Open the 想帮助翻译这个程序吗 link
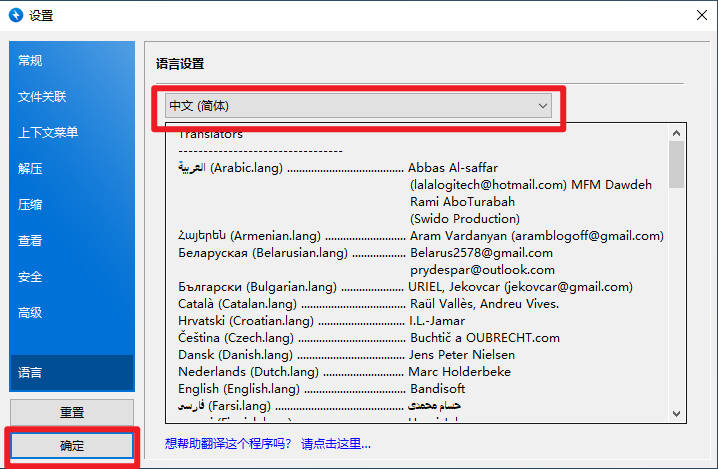 coord(268,444)
